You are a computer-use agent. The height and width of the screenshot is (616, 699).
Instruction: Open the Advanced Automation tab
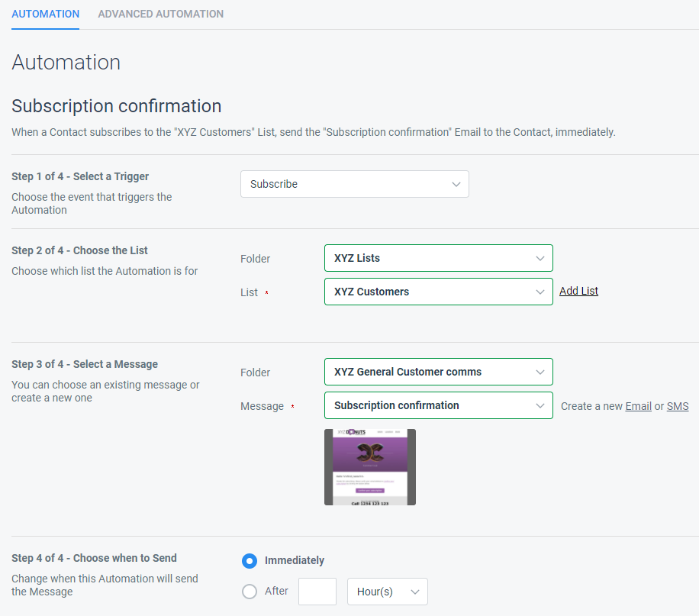point(160,14)
